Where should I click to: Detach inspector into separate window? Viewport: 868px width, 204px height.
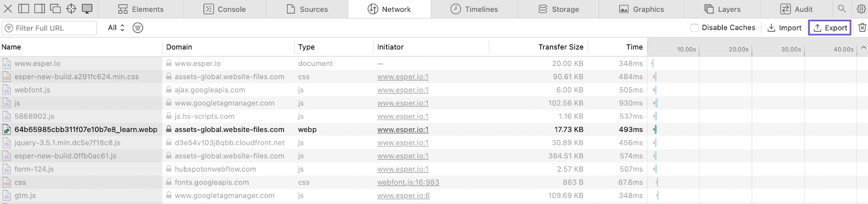pyautogui.click(x=55, y=9)
